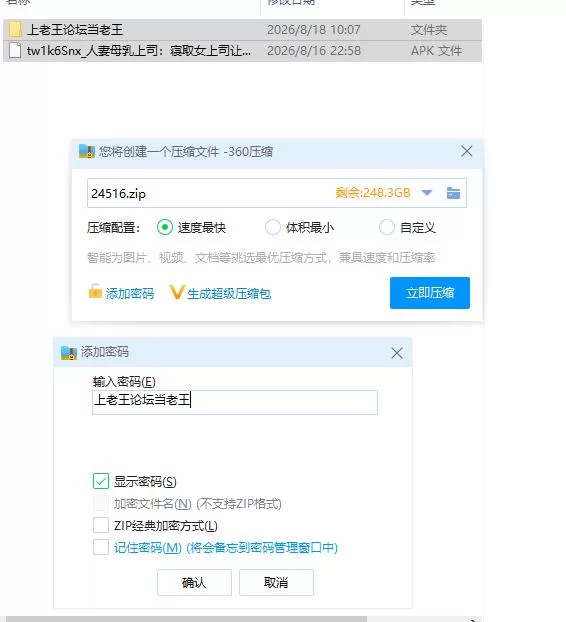Click the 输入密码 password input field
The width and height of the screenshot is (566, 622).
point(235,402)
